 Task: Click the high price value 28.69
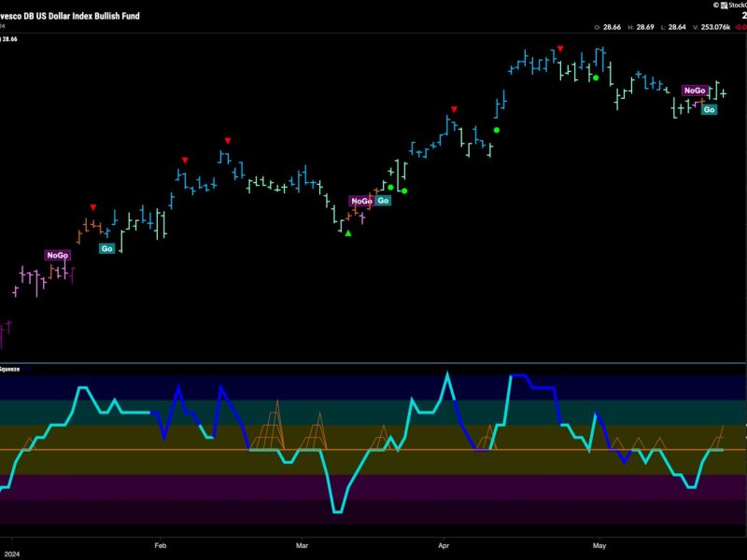(x=645, y=27)
